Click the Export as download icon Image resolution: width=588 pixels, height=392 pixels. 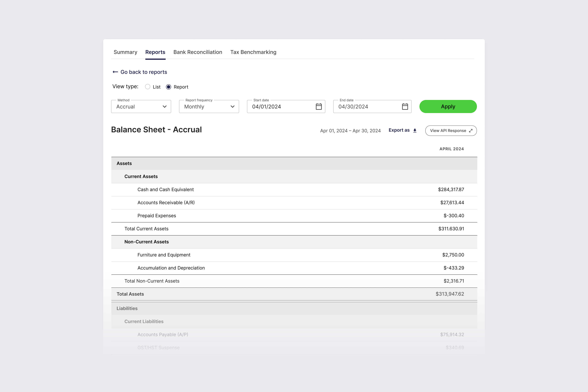point(415,131)
